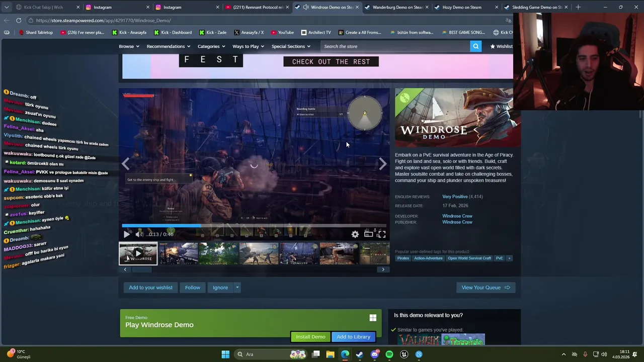Screen dimensions: 644x362
Task: Click the store search magnifier icon
Action: pyautogui.click(x=475, y=46)
